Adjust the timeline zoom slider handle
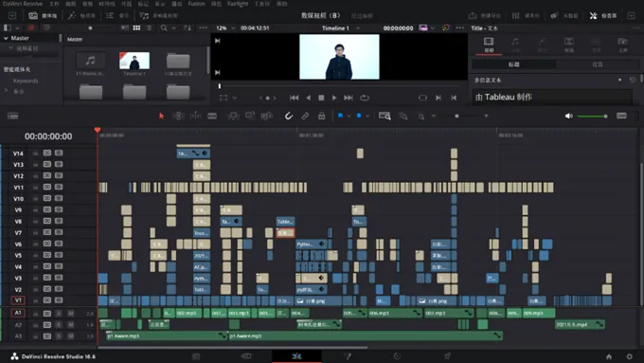Viewport: 644px width, 363px height. click(456, 116)
